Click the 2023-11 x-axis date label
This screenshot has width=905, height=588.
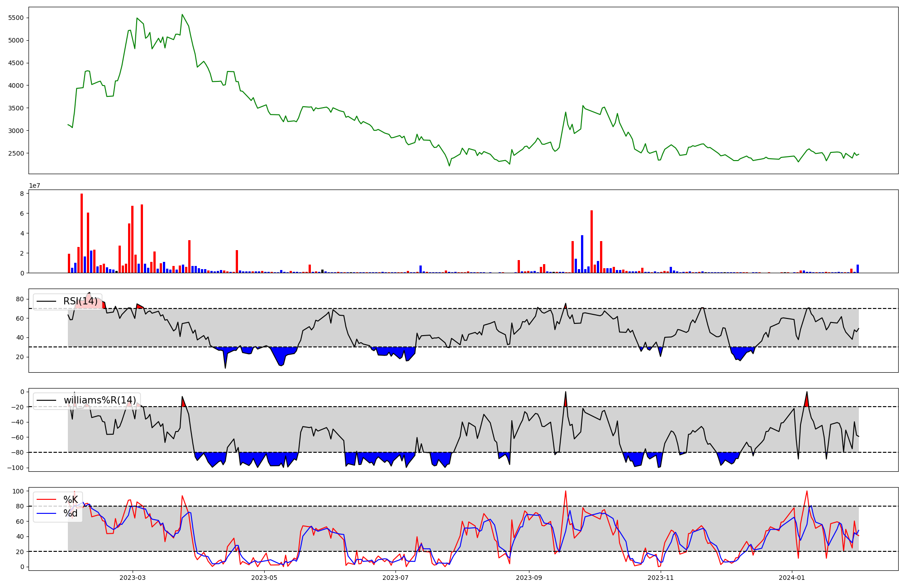pos(661,578)
